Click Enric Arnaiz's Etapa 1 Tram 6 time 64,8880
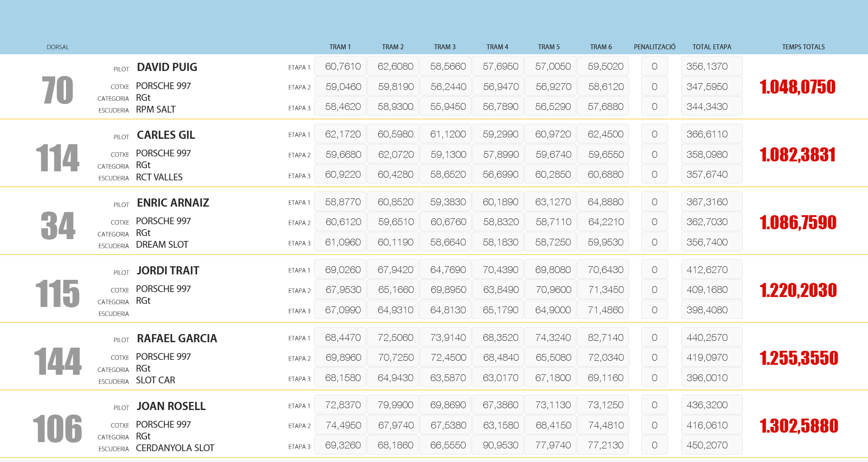Image resolution: width=868 pixels, height=462 pixels. [x=605, y=202]
